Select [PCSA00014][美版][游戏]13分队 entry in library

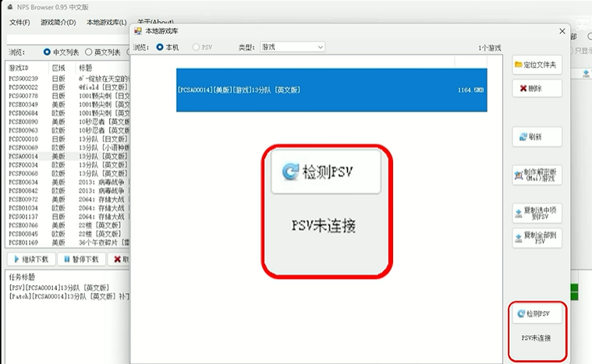[x=331, y=90]
